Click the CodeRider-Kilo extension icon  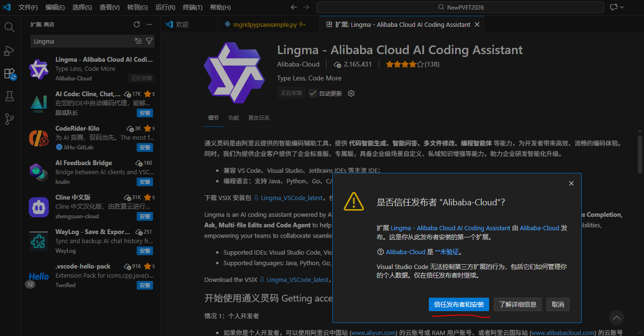39,138
